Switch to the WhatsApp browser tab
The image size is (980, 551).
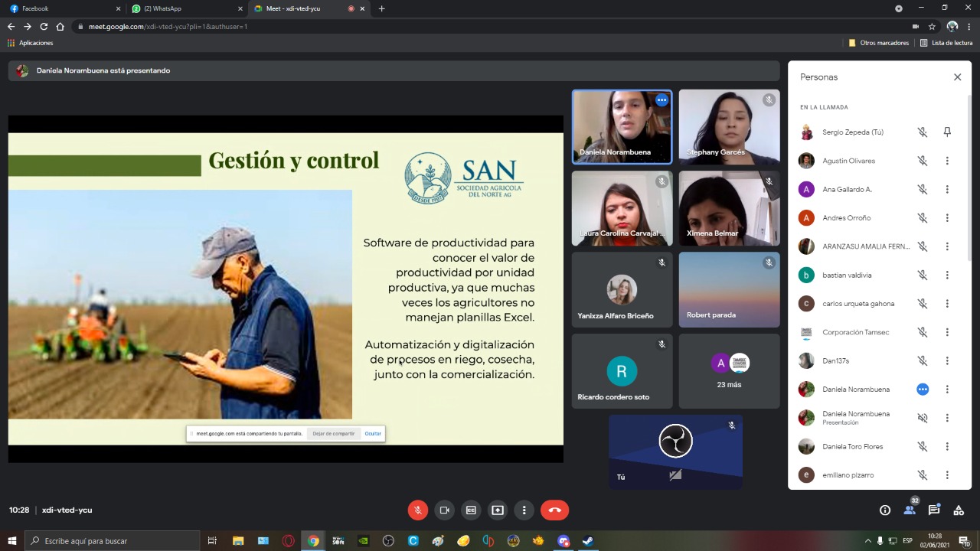tap(184, 8)
